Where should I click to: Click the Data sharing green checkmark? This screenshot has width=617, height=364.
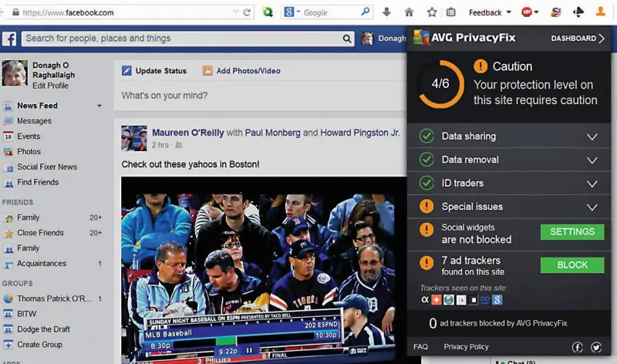pos(426,136)
